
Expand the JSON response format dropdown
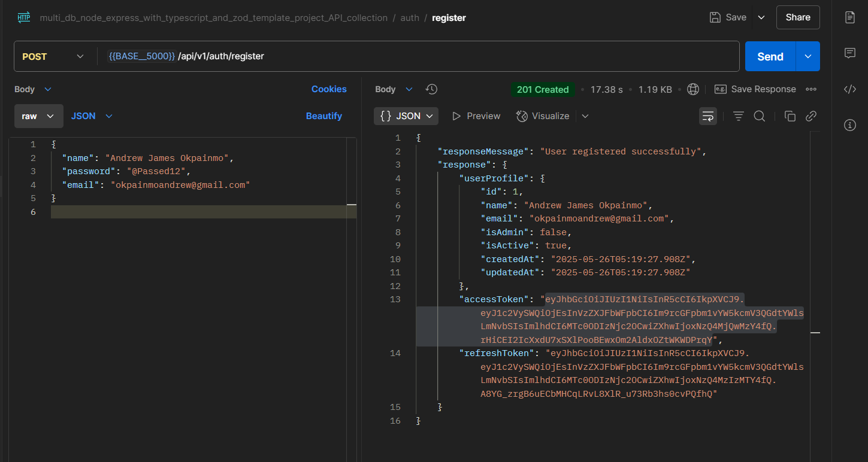[x=406, y=116]
